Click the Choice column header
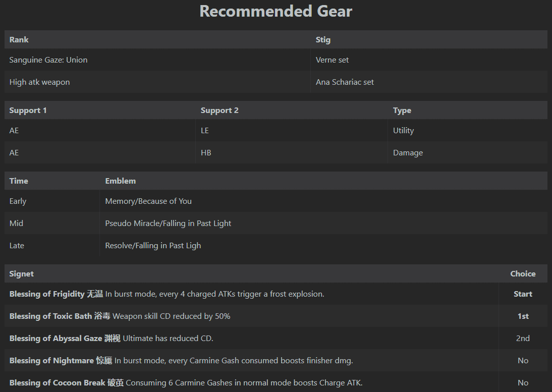Image resolution: width=552 pixels, height=392 pixels. [x=523, y=274]
